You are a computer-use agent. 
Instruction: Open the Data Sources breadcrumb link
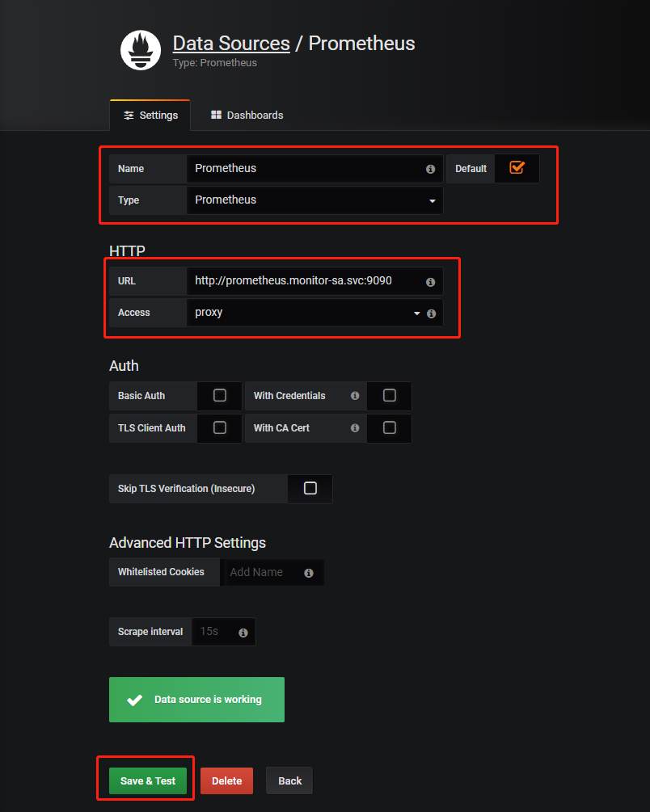[x=231, y=43]
